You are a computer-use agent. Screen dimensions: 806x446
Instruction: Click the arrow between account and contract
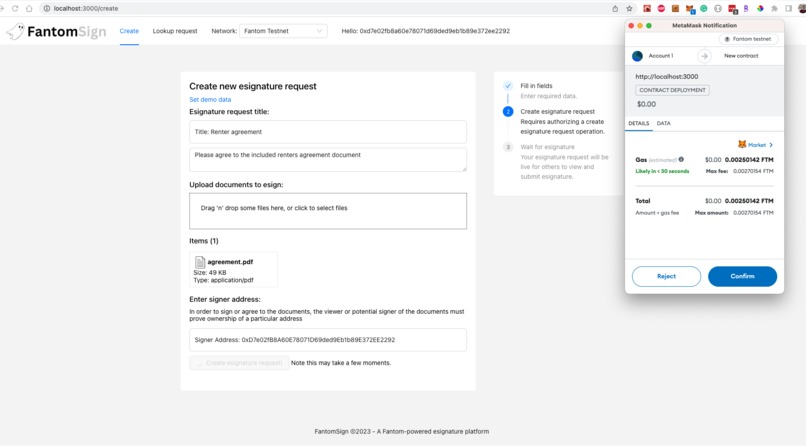click(x=704, y=56)
